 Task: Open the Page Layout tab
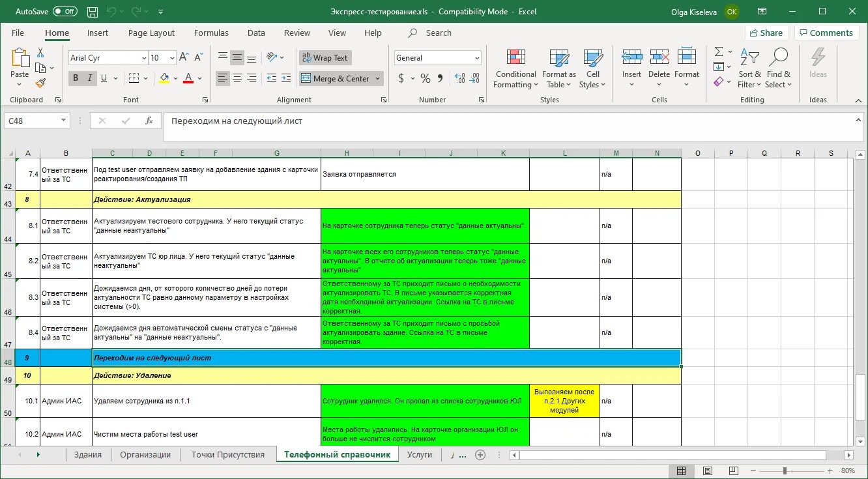pyautogui.click(x=151, y=33)
